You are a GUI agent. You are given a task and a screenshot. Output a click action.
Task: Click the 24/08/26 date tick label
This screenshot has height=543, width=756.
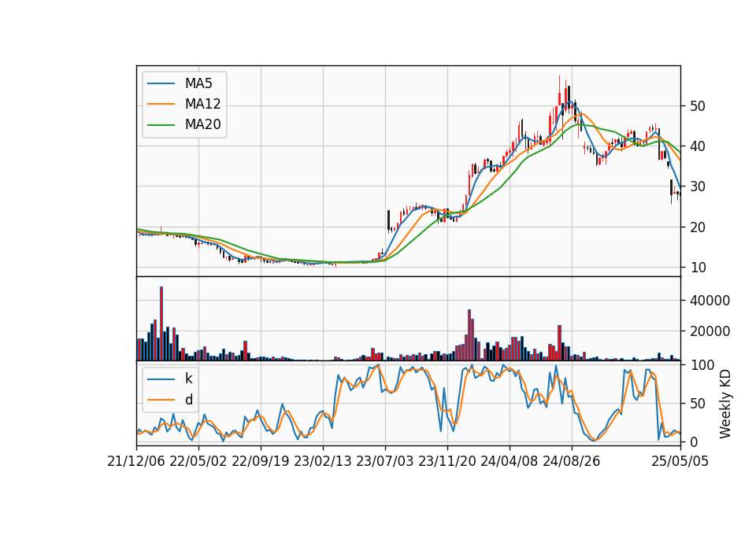(572, 461)
